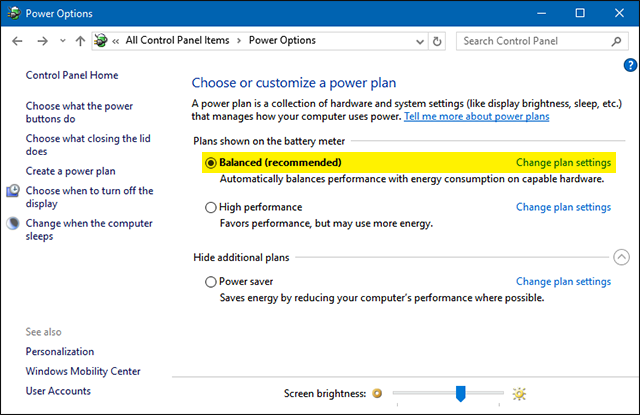This screenshot has width=640, height=415.
Task: Click the blue Help question mark icon
Action: tap(630, 65)
